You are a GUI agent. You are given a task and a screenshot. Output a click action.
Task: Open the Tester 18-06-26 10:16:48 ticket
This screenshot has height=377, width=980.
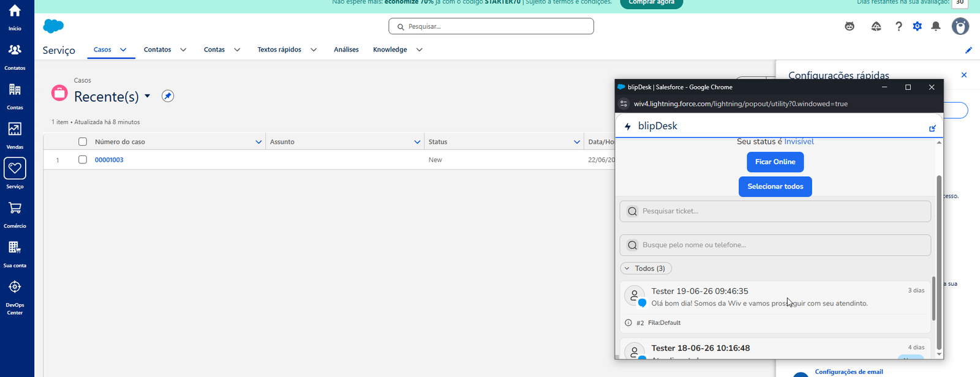tap(775, 349)
